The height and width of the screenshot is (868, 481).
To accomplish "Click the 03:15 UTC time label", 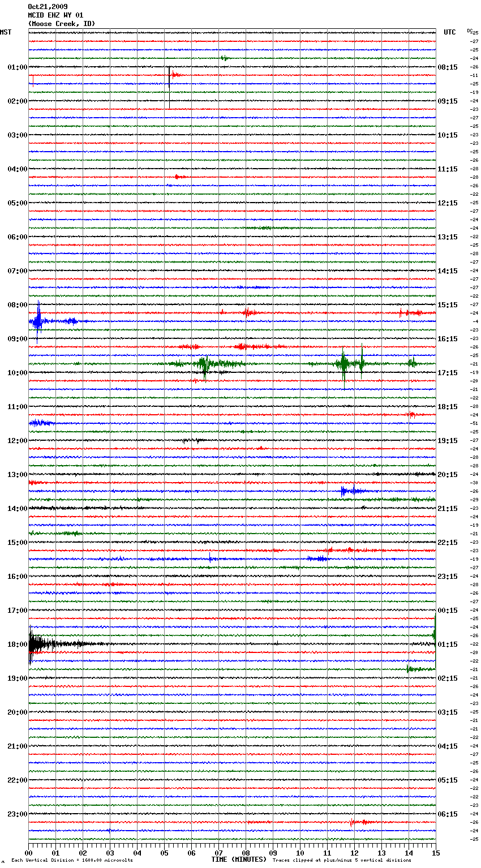I will click(448, 712).
